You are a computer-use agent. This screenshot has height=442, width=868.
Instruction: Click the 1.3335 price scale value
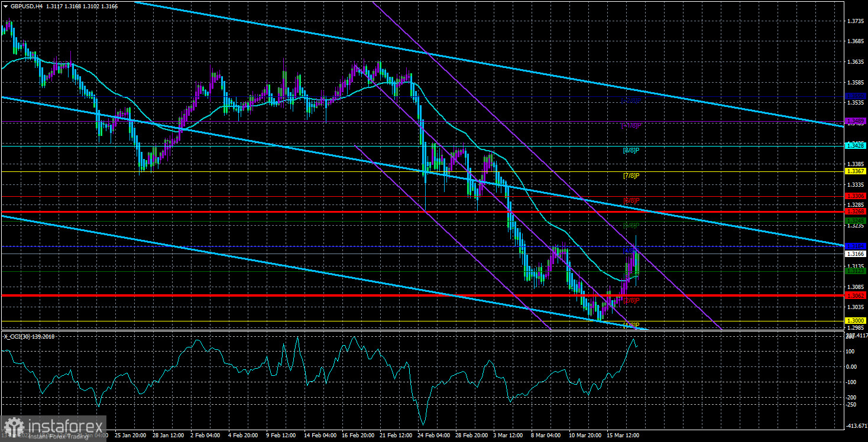[856, 184]
